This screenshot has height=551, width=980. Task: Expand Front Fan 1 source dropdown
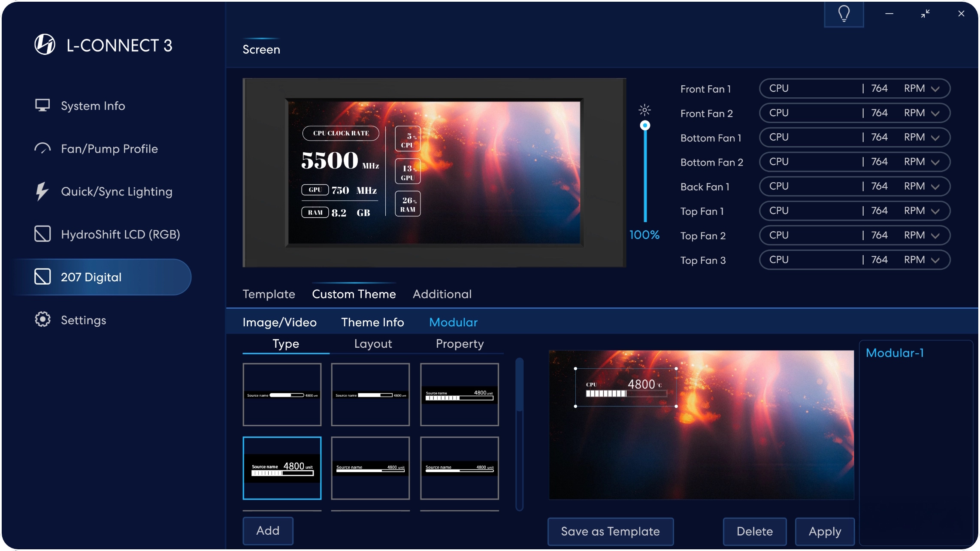[x=935, y=89]
